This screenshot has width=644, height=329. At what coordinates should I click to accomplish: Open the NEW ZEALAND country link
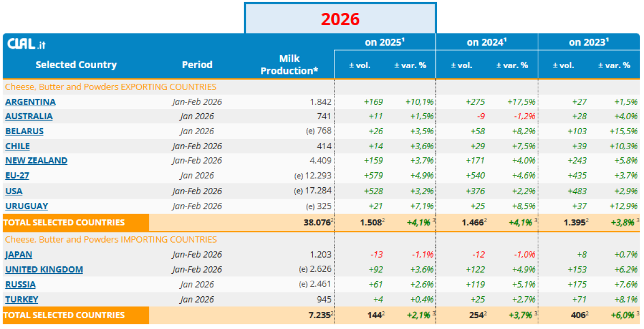[x=36, y=160]
